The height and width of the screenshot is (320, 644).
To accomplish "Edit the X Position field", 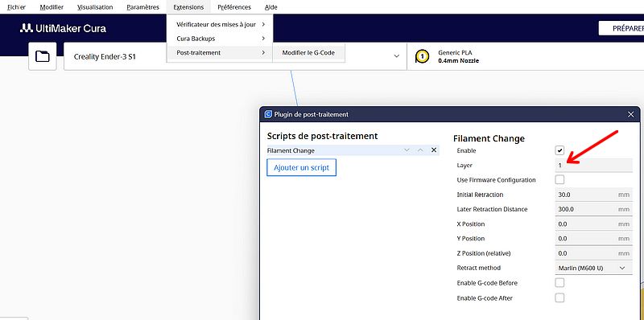I will [x=593, y=224].
